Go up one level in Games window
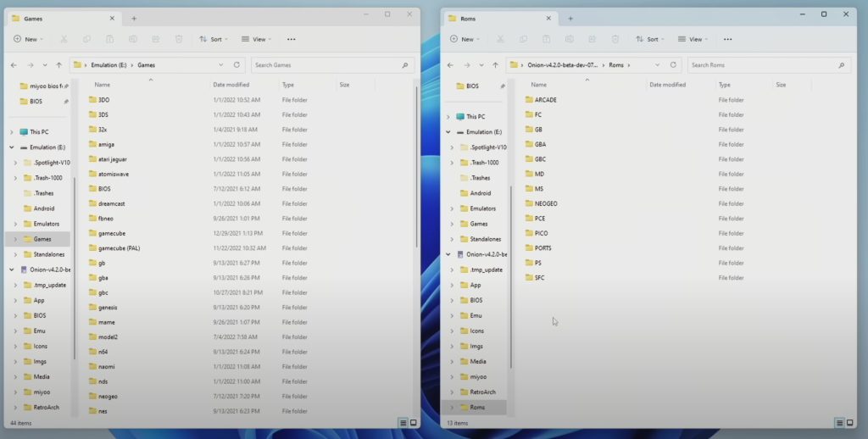This screenshot has width=868, height=439. pos(58,64)
